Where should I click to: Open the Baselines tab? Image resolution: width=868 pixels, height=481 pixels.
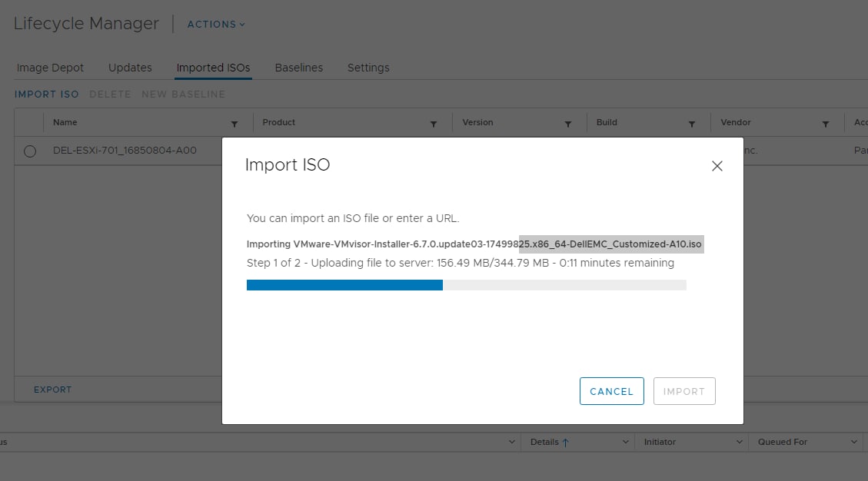(299, 68)
